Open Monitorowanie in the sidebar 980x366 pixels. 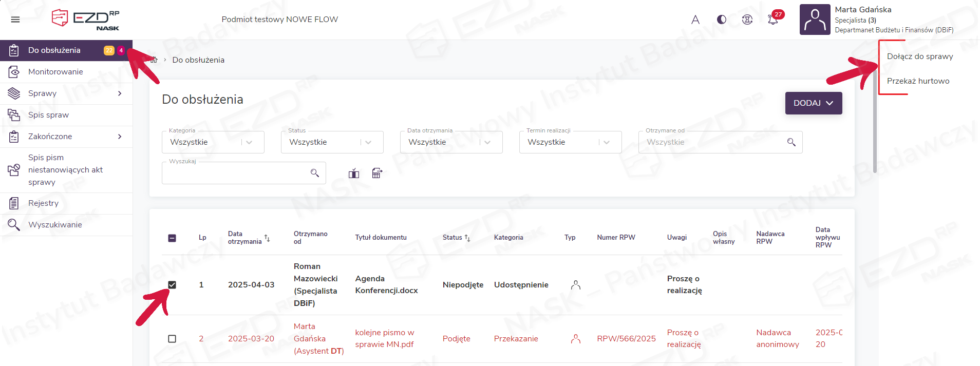pos(55,72)
